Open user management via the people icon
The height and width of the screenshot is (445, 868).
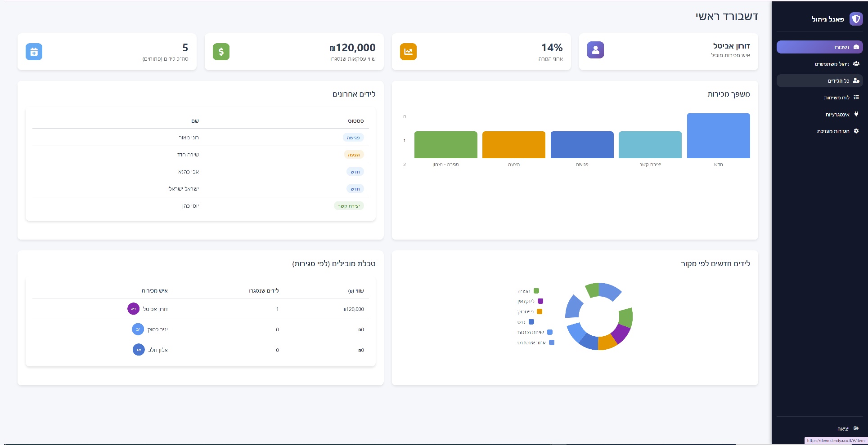pos(856,64)
